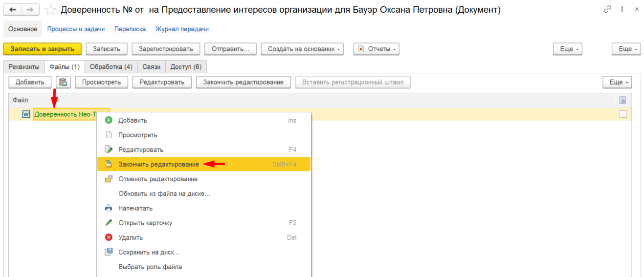Click the Записать button
The height and width of the screenshot is (277, 644).
tap(107, 49)
